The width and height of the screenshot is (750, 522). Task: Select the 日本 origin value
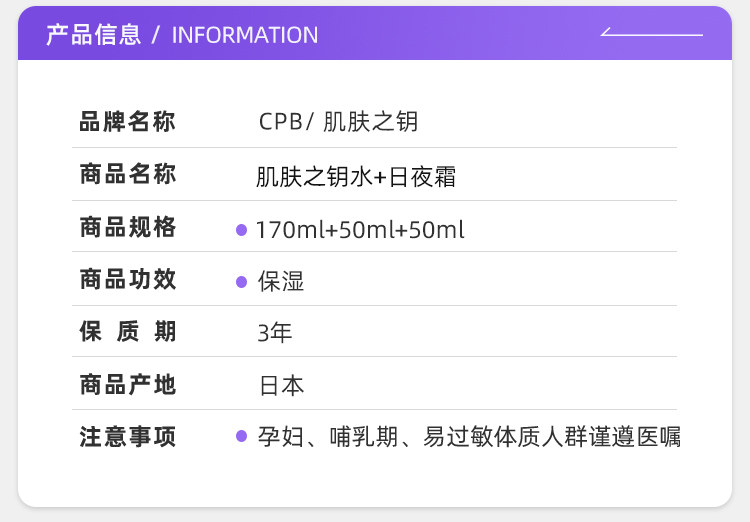[281, 386]
